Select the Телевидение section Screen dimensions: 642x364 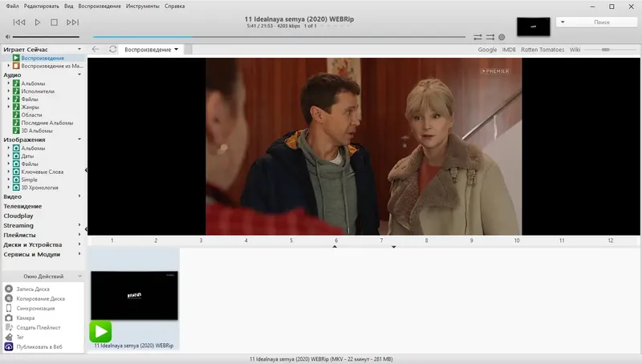point(22,206)
